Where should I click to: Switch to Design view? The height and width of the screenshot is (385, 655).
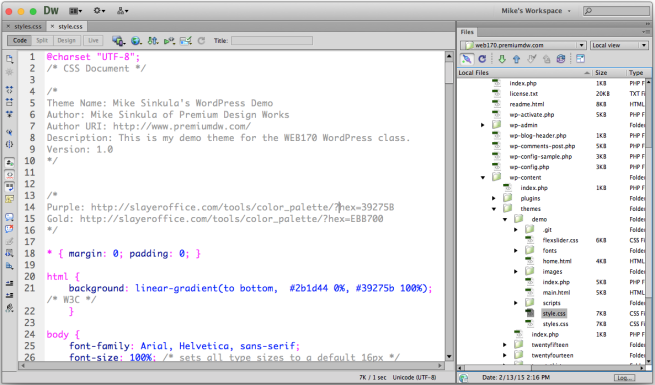click(x=66, y=41)
